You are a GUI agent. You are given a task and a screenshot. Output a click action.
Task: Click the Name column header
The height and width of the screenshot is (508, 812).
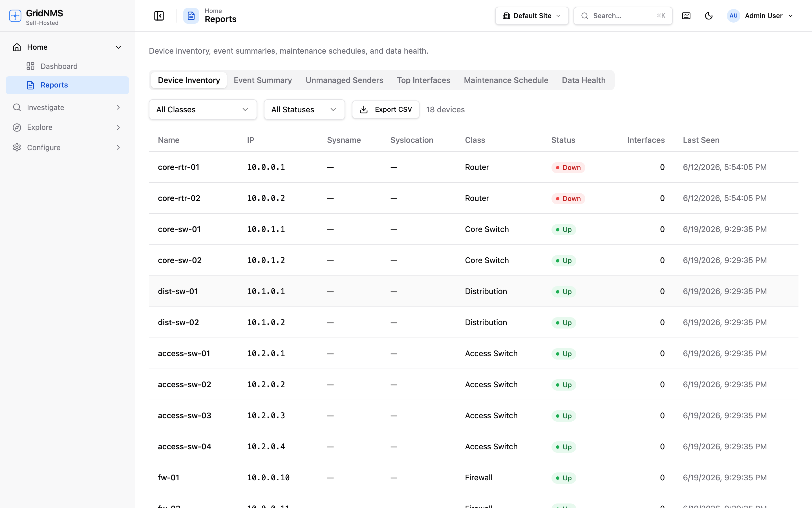point(169,140)
